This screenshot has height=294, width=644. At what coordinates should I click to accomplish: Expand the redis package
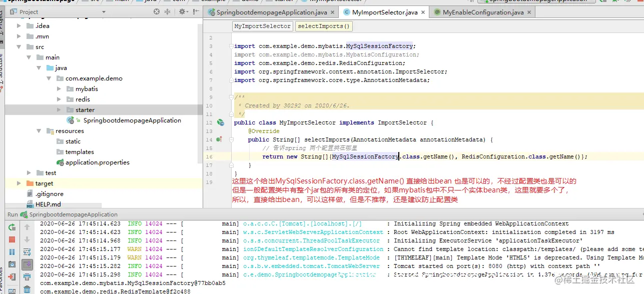coord(59,99)
